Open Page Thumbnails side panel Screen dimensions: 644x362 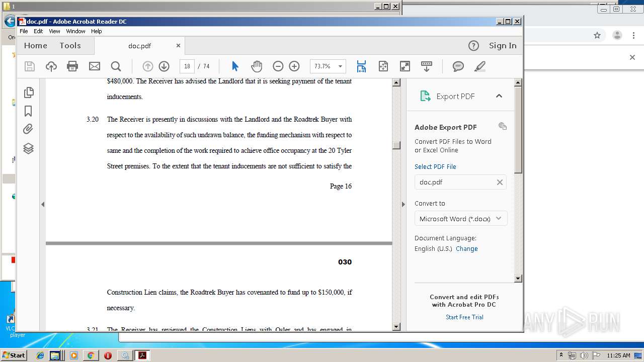point(29,92)
